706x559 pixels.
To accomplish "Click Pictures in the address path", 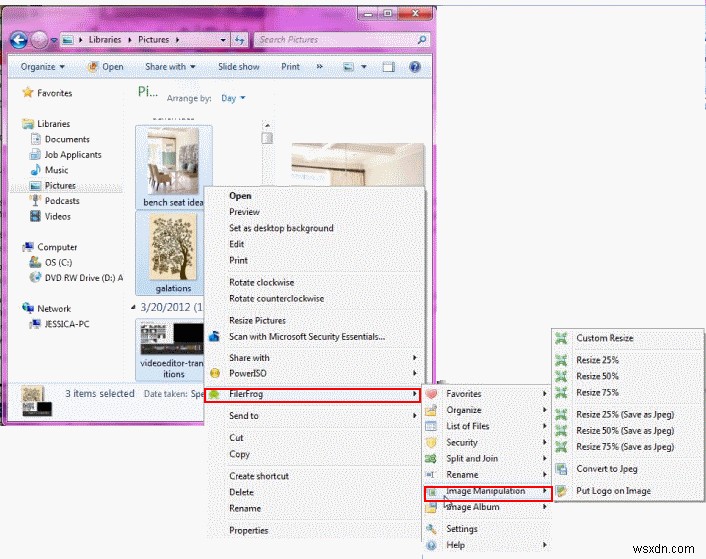I will tap(154, 40).
